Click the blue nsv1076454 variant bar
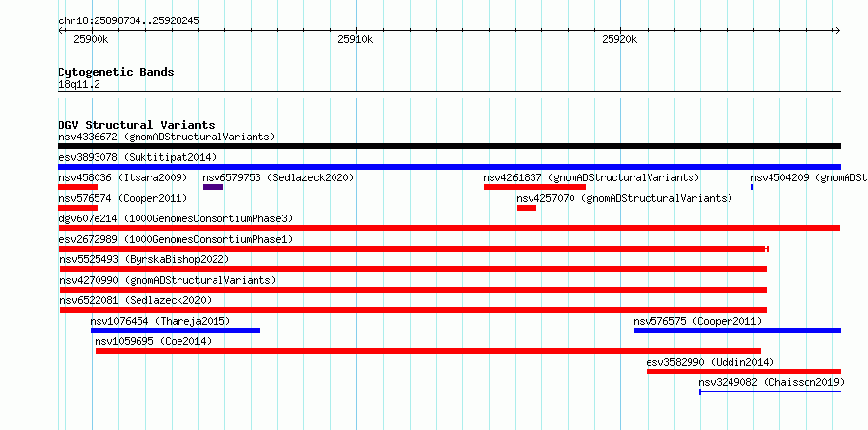868x430 pixels. (176, 331)
